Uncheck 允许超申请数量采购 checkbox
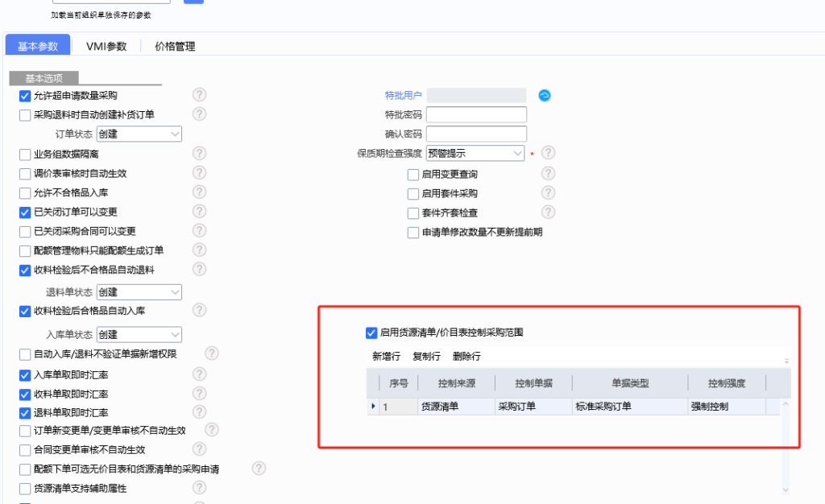Image resolution: width=825 pixels, height=504 pixels. 25,96
